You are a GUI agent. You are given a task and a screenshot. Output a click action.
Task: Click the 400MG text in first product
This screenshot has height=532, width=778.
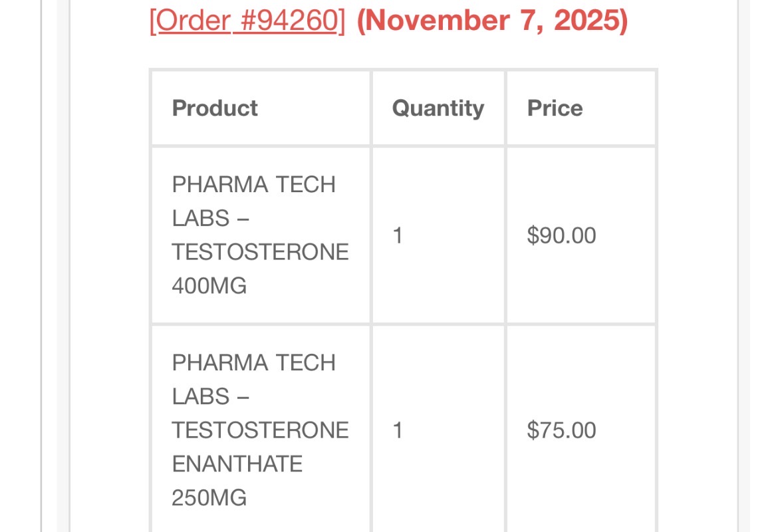coord(209,286)
